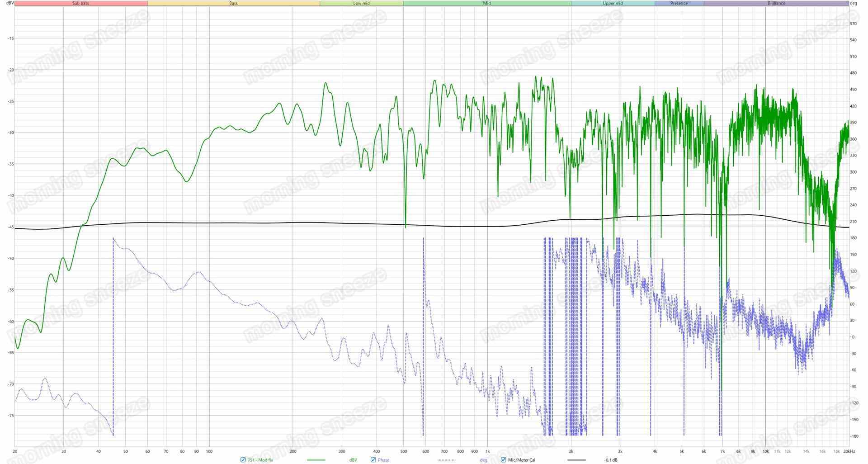The image size is (868, 464).
Task: Select the Low mid band label
Action: 361,3
